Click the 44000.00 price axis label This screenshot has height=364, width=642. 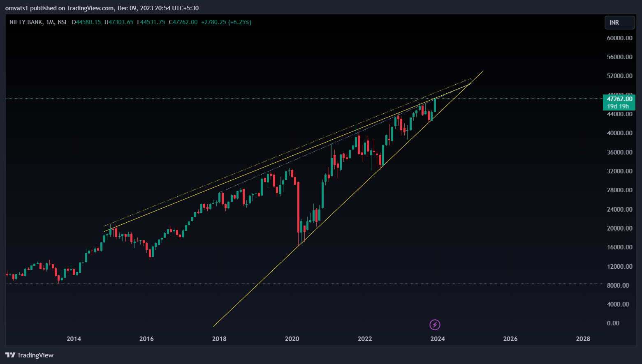(x=619, y=114)
